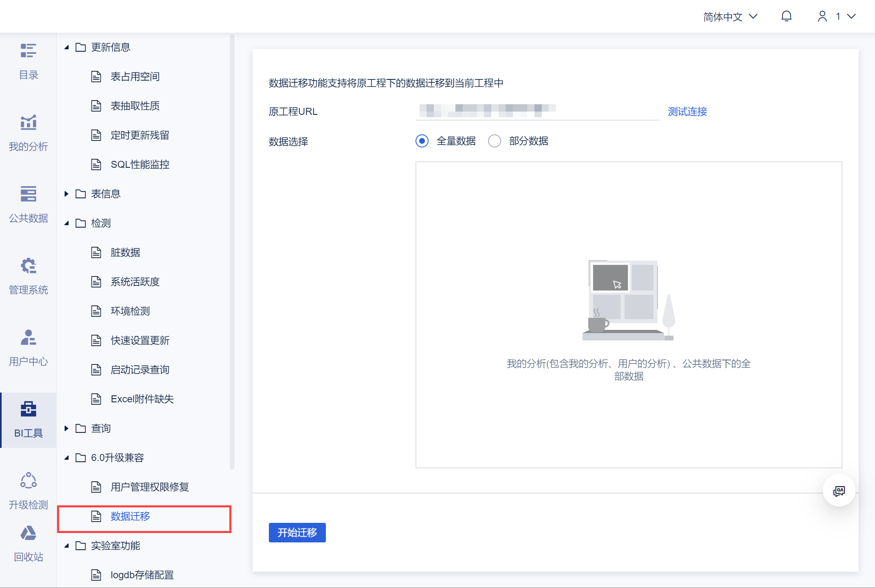Click the notification bell icon

[786, 16]
